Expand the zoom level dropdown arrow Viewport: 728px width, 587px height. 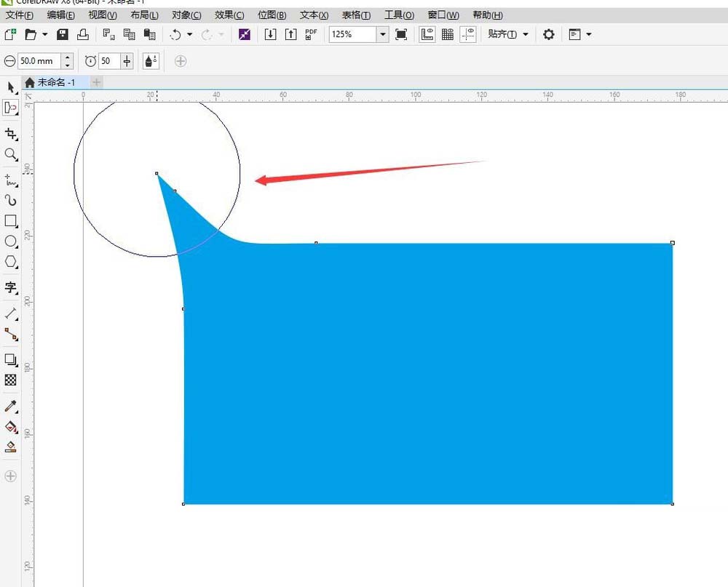[x=383, y=34]
